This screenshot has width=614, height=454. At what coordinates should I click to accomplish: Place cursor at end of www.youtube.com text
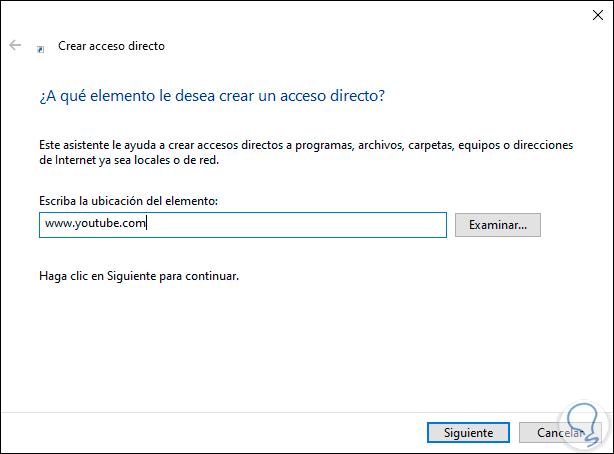[x=148, y=225]
